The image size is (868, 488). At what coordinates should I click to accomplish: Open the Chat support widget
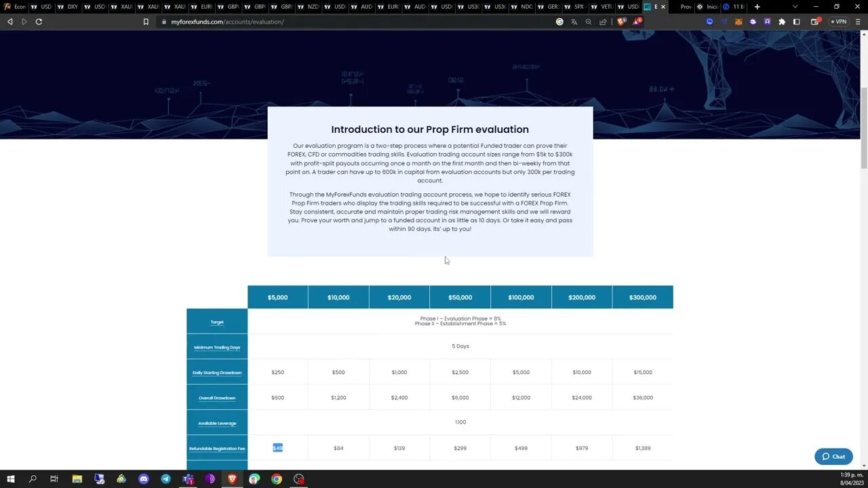pyautogui.click(x=833, y=456)
